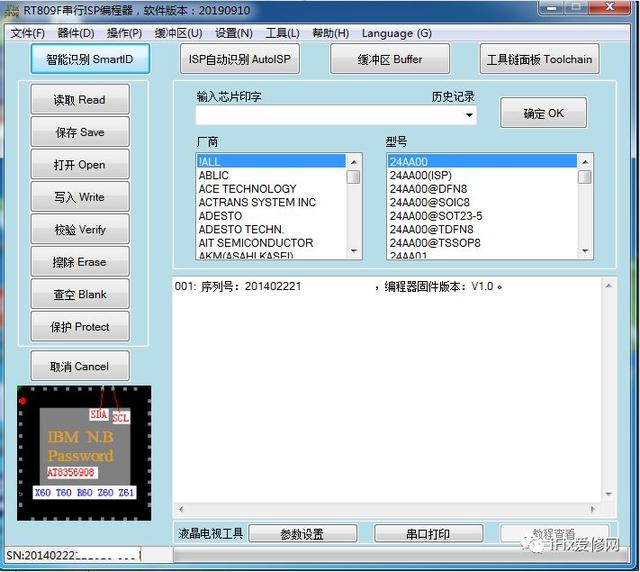This screenshot has height=572, width=640.
Task: Minimize the RT809F window
Action: (x=552, y=8)
